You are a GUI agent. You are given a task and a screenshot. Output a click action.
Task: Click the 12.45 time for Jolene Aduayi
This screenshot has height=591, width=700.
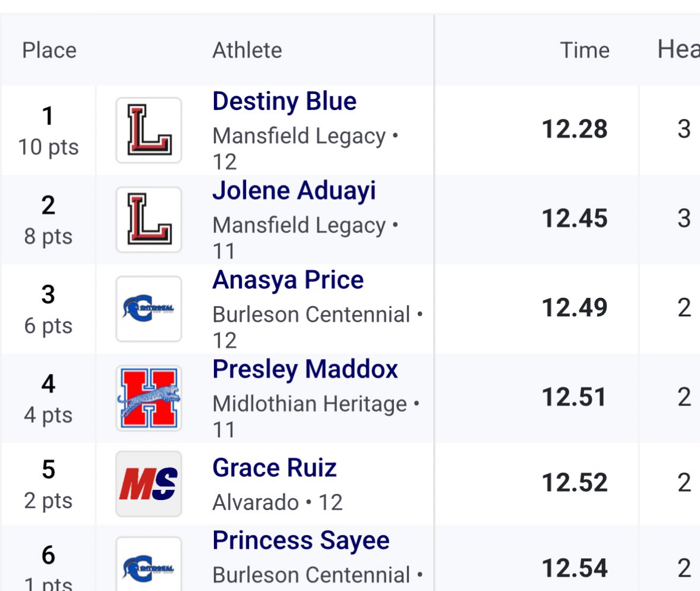[574, 219]
